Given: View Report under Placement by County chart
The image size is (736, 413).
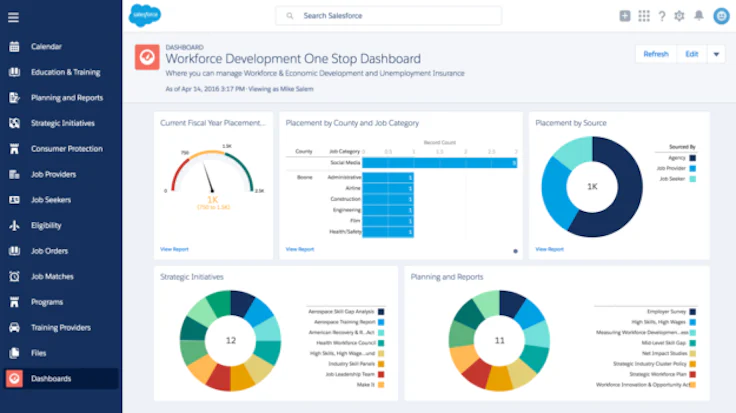Looking at the screenshot, I should tap(300, 249).
